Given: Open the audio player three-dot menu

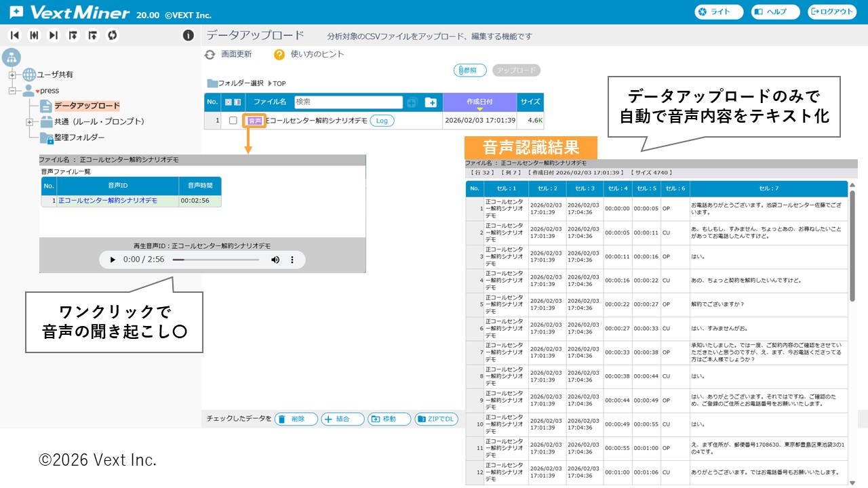Looking at the screenshot, I should 293,260.
